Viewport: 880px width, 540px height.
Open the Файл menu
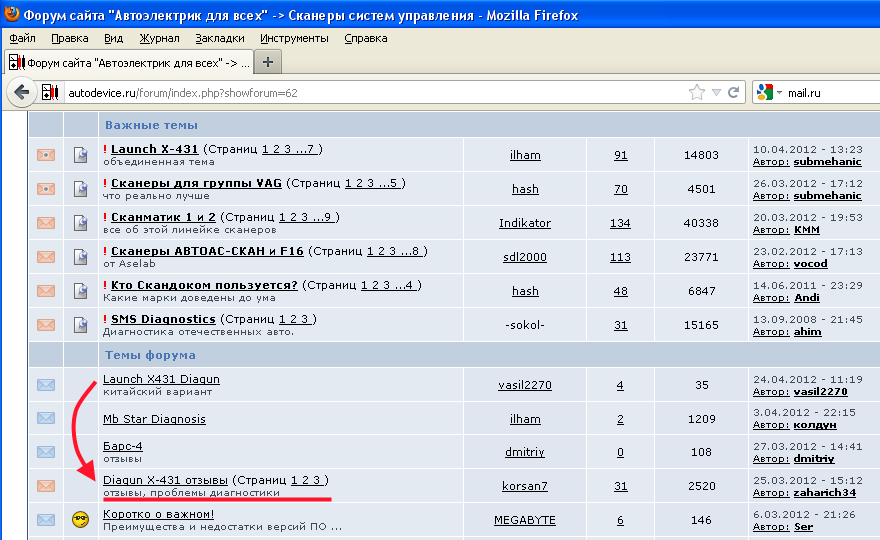tap(22, 38)
